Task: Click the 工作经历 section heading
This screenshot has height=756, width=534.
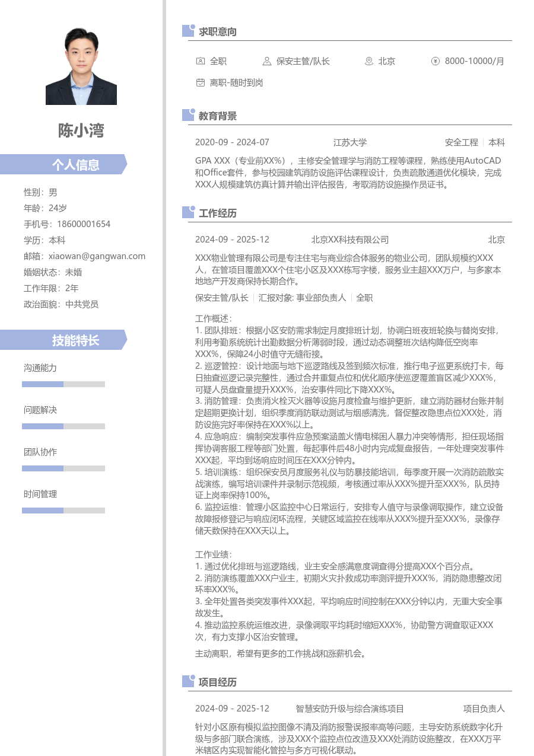Action: (218, 213)
